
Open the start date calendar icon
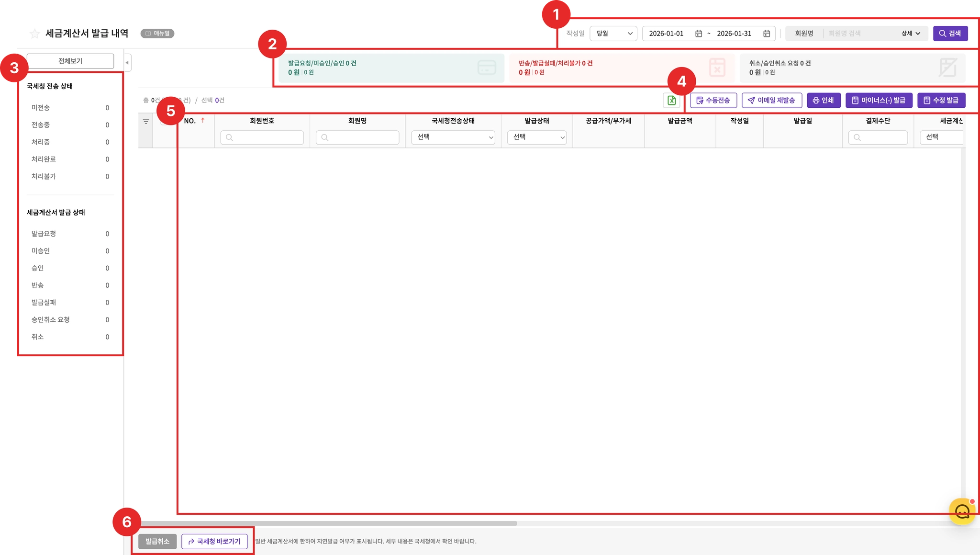coord(699,34)
